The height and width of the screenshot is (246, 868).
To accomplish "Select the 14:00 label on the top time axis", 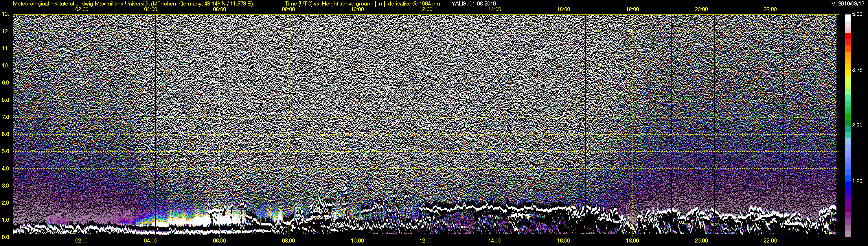I will pos(495,10).
